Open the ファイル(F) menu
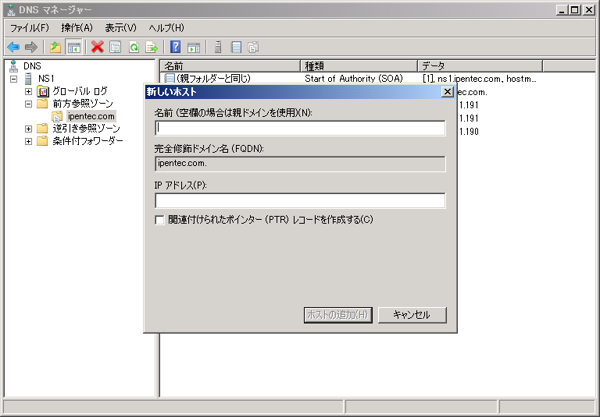 [x=29, y=28]
